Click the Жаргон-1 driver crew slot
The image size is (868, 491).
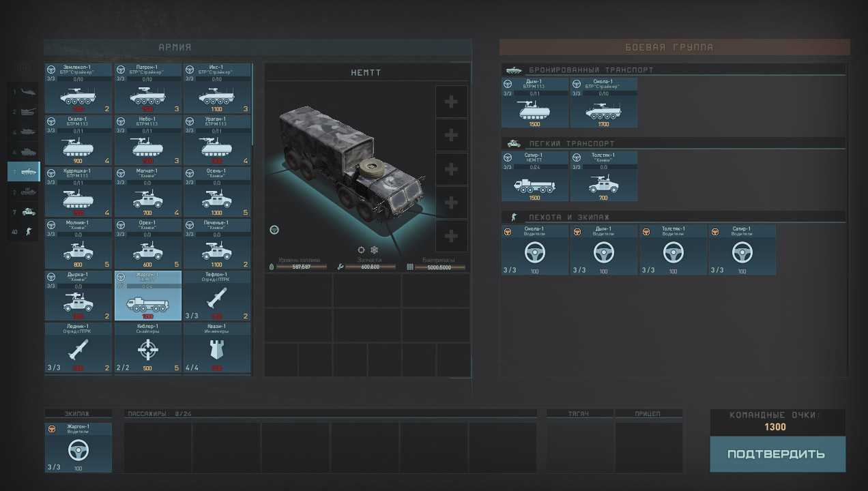pyautogui.click(x=78, y=447)
